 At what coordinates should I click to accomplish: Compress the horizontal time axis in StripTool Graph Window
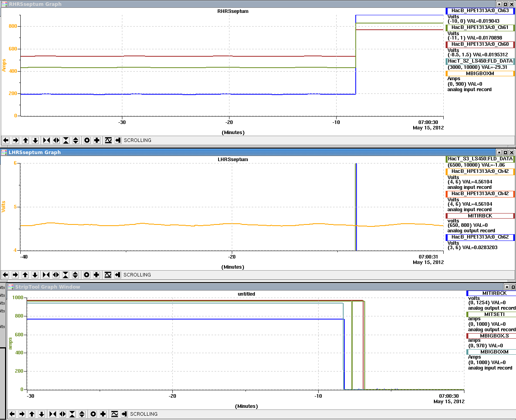point(53,414)
